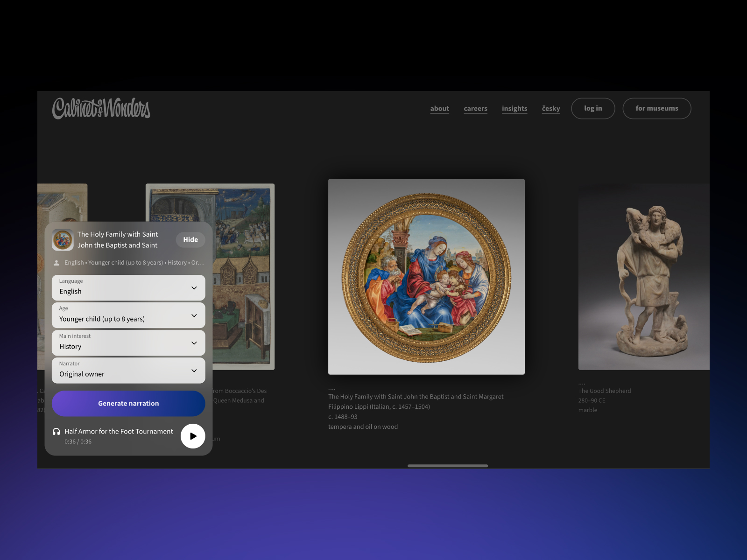747x560 pixels.
Task: Expand the Age selector
Action: (128, 315)
